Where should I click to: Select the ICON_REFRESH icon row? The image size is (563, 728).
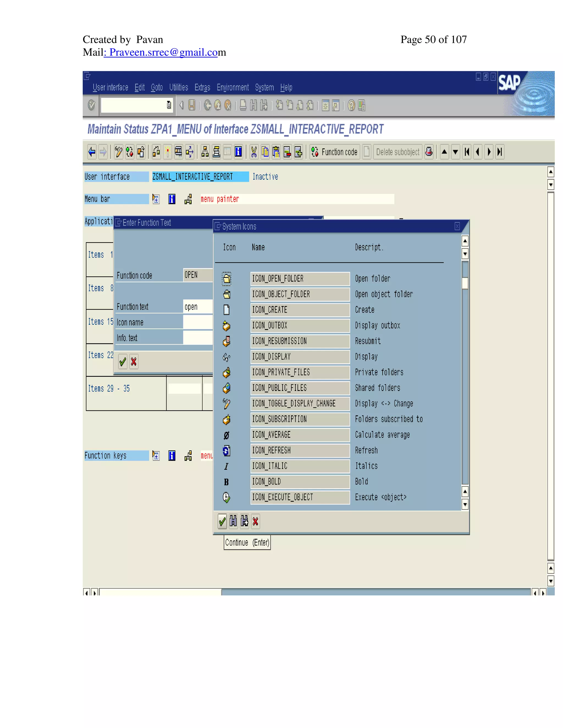tap(300, 450)
